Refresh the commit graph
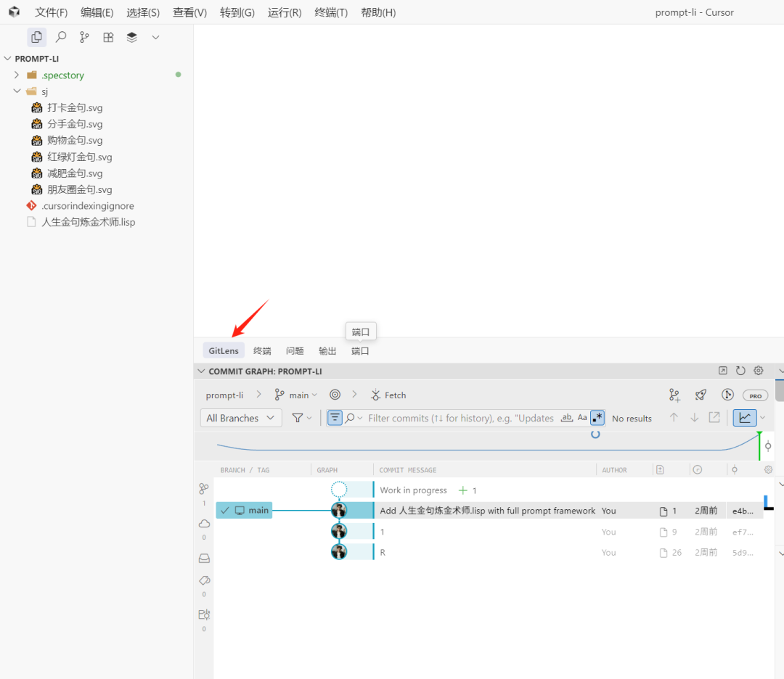Screen dimensions: 784x679 740,371
